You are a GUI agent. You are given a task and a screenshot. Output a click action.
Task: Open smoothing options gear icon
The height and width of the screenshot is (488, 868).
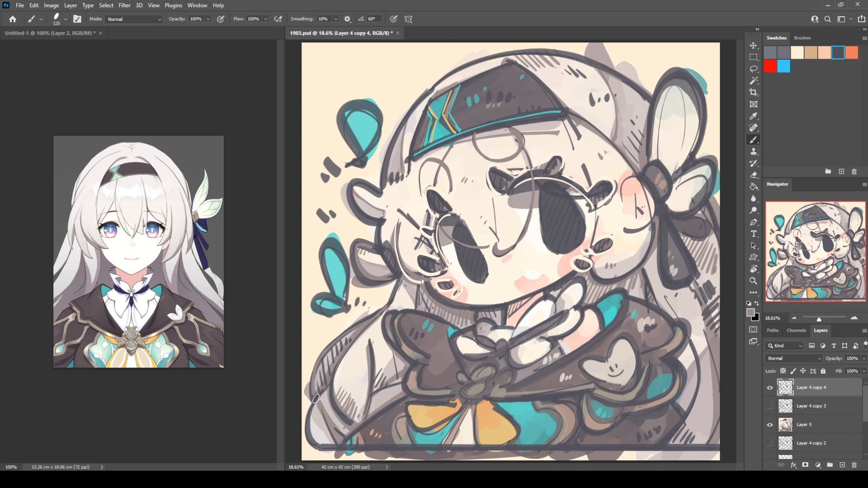tap(347, 19)
